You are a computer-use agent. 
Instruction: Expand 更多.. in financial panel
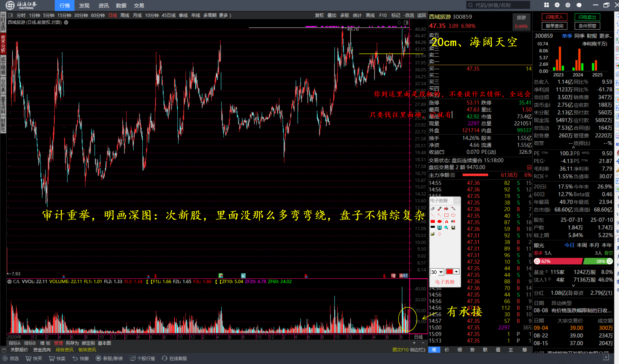[x=605, y=36]
